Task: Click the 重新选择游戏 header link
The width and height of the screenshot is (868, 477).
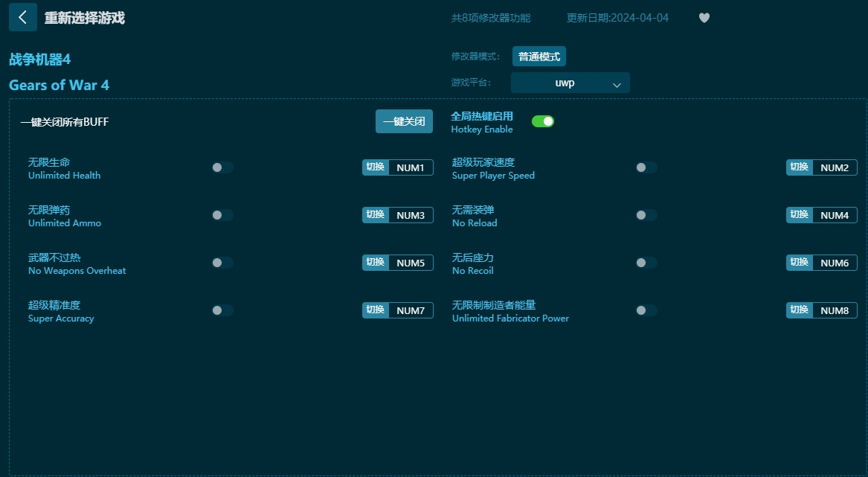Action: 84,17
